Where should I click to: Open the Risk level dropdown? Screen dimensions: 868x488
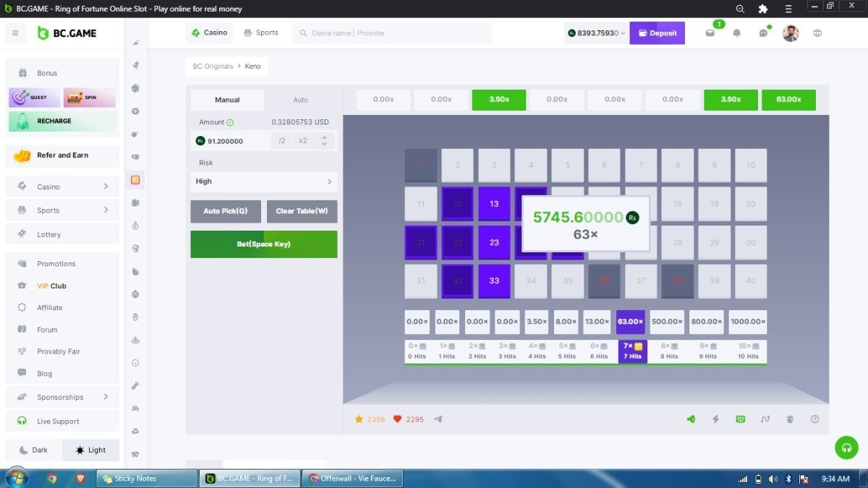coord(263,181)
